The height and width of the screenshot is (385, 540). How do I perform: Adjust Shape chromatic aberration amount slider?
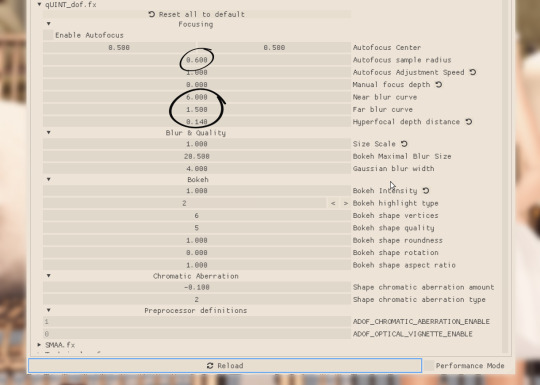pos(197,287)
